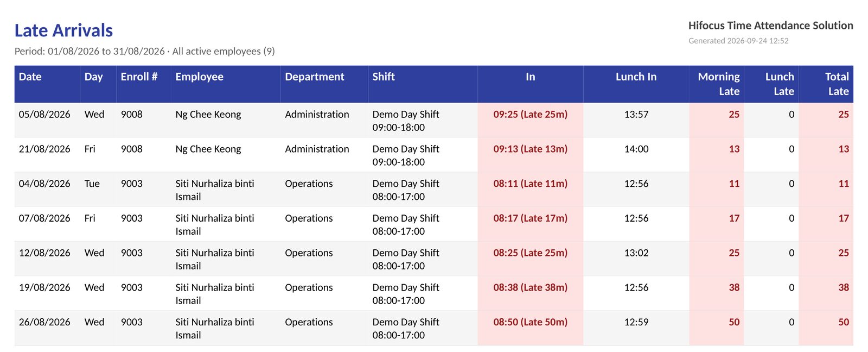The width and height of the screenshot is (868, 352).
Task: Click the Morning Late column header
Action: click(717, 84)
